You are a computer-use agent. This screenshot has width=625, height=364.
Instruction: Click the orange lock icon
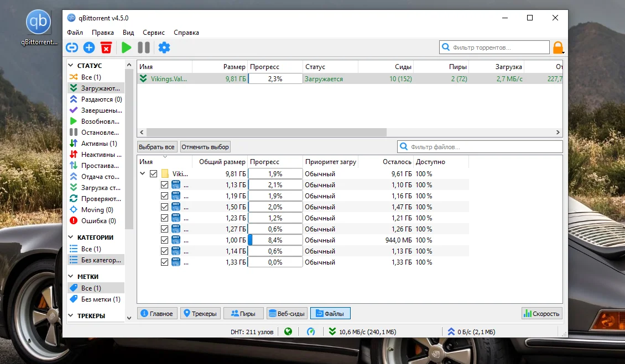[558, 48]
